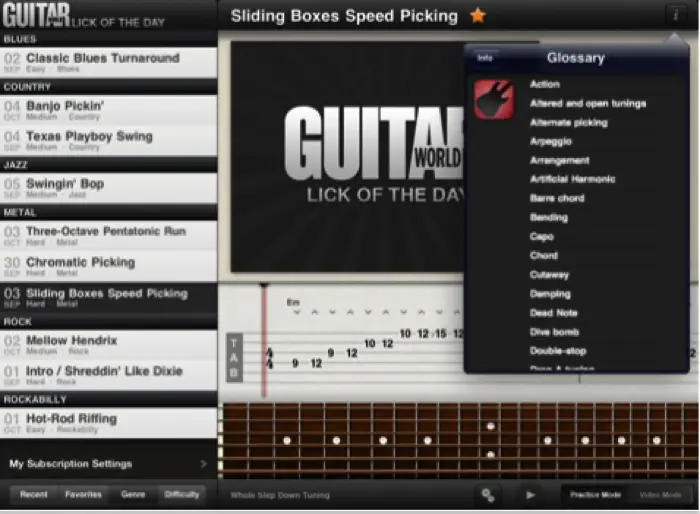The image size is (700, 514).
Task: Click the Em chord marker in tab
Action: (293, 302)
